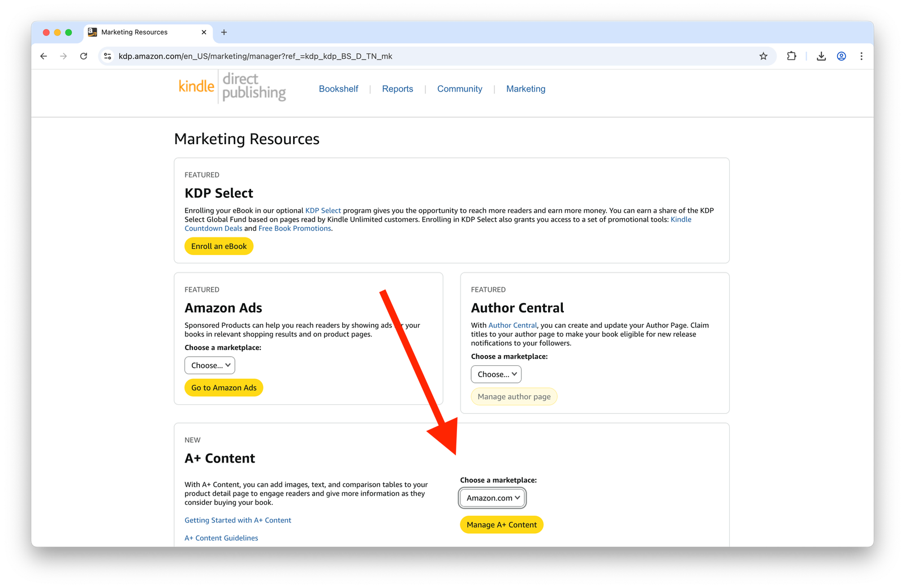Open the three-dot browser menu
Screen dimensions: 905x588
point(861,56)
